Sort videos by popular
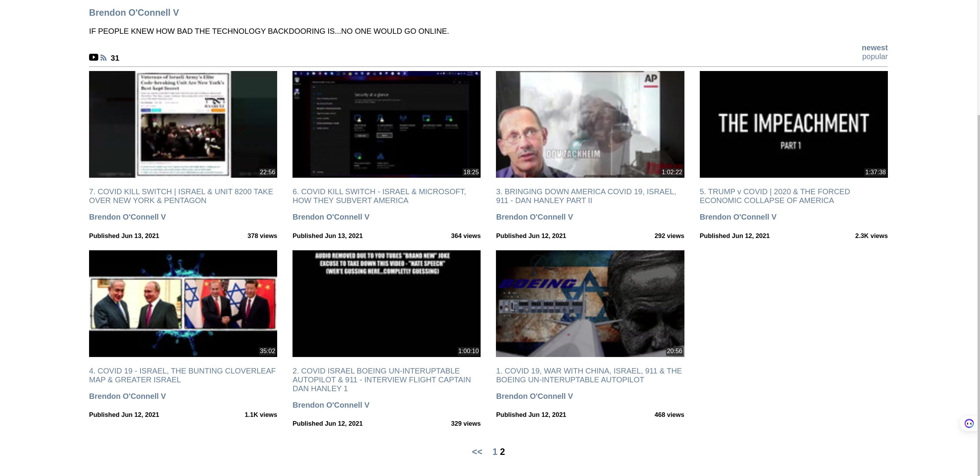Image resolution: width=980 pixels, height=476 pixels. (875, 56)
